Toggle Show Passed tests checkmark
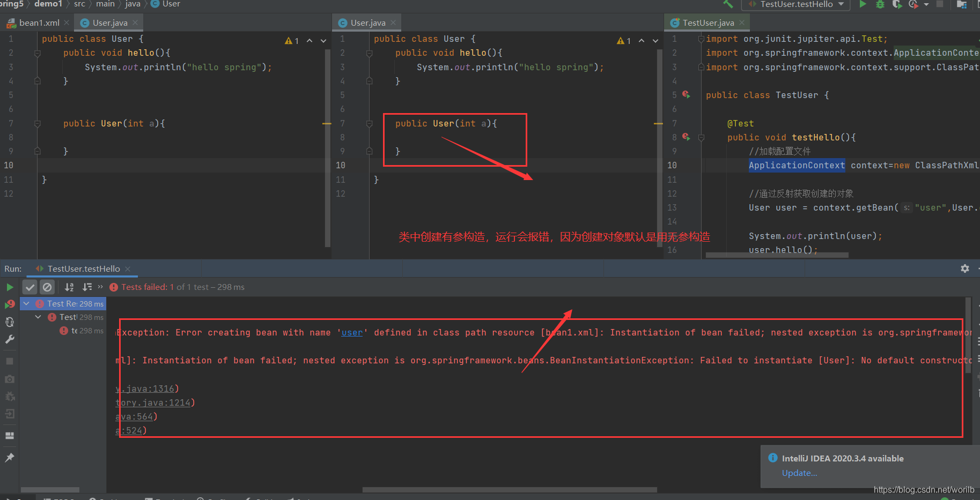 (30, 287)
